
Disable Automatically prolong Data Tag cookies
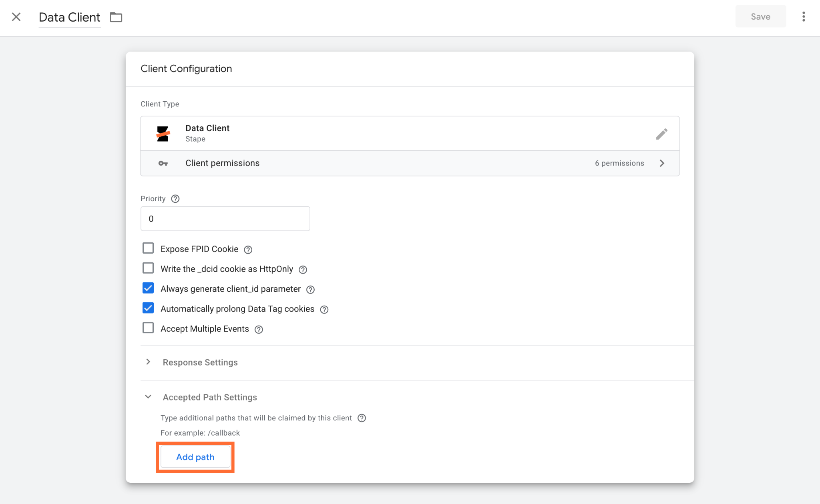[x=148, y=308]
